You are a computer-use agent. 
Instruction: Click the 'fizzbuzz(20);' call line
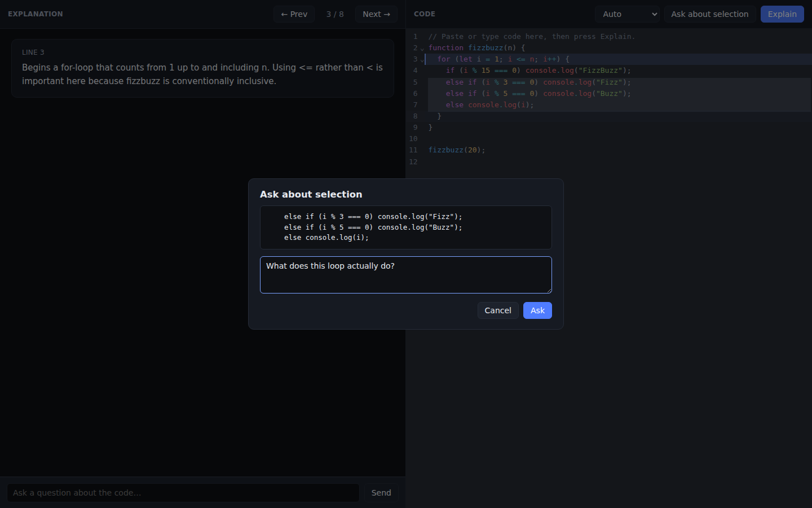tap(457, 150)
